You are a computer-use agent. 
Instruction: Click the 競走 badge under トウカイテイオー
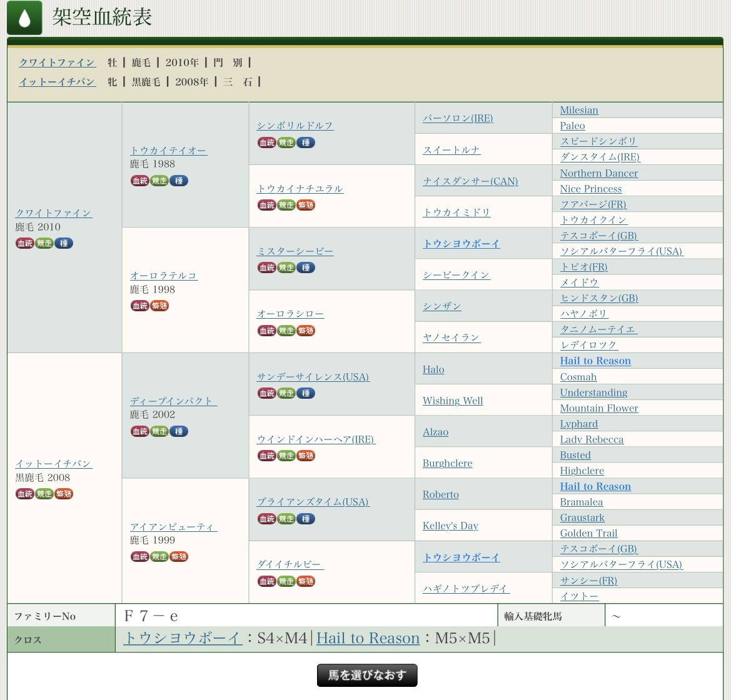point(159,181)
